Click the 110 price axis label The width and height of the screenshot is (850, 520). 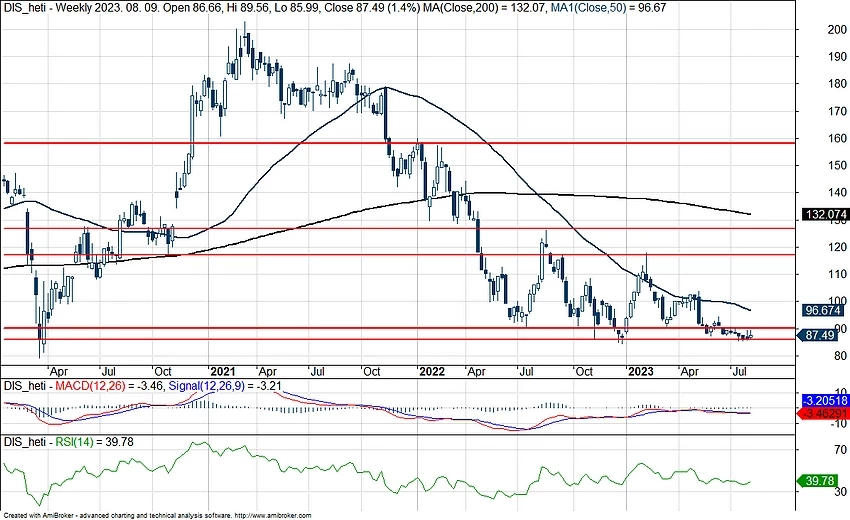coord(837,274)
